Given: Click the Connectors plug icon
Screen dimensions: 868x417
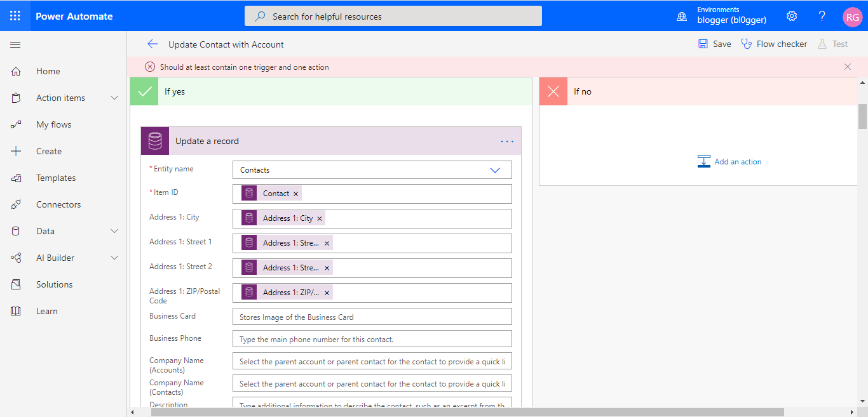Looking at the screenshot, I should tap(17, 204).
